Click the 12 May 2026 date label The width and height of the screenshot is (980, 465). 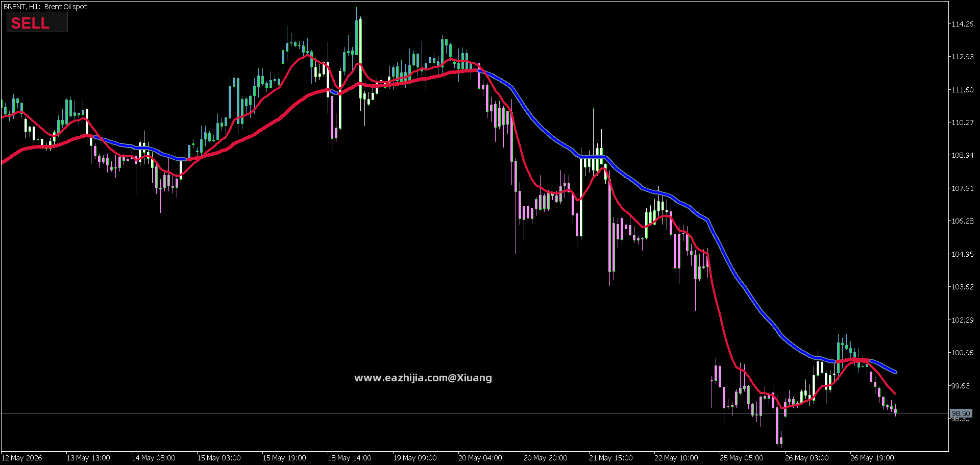(x=22, y=458)
